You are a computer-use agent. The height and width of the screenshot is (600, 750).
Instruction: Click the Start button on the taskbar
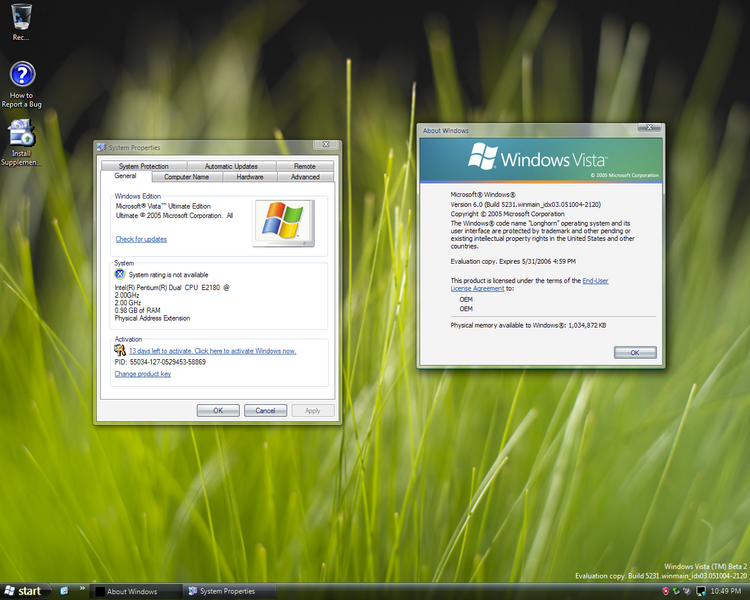(24, 591)
